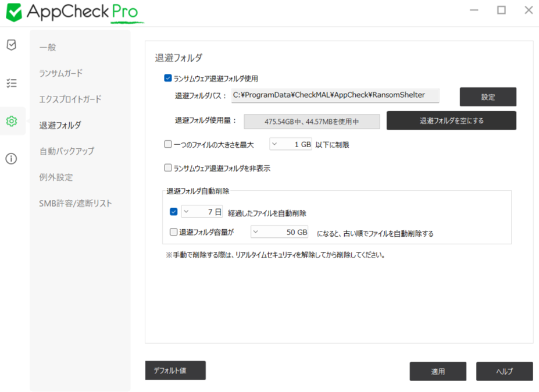Screen dimensions: 539x392
Task: Open the checklist log icon in sidebar
Action: (x=11, y=83)
